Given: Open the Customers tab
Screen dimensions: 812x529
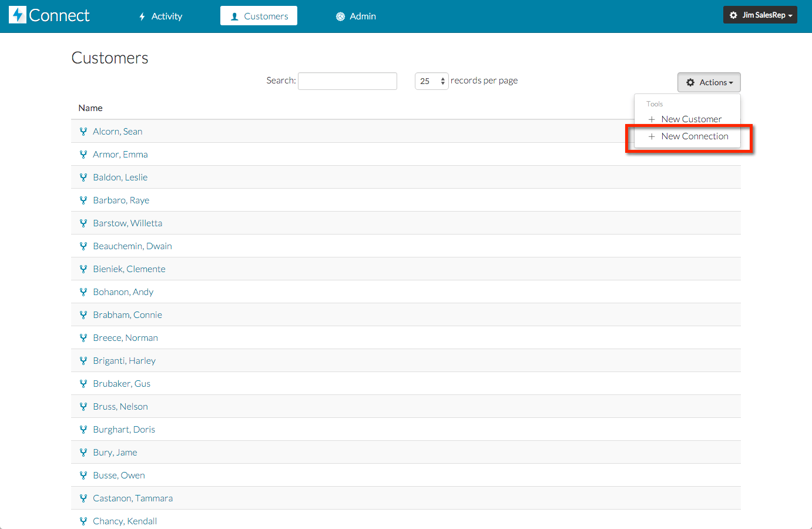Looking at the screenshot, I should (x=259, y=16).
